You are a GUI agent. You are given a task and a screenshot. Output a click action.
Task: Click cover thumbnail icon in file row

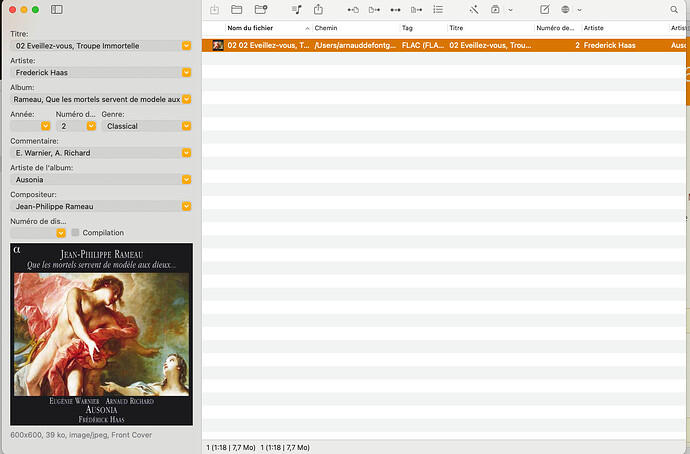pos(218,45)
